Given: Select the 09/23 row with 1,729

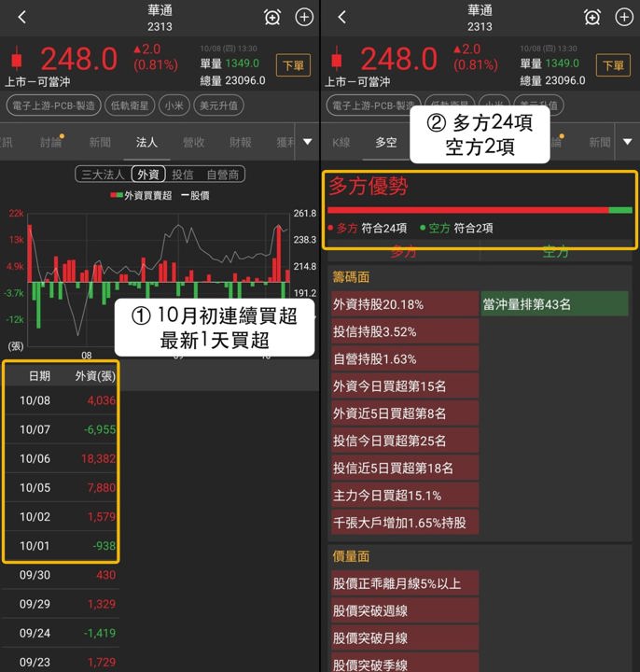Looking at the screenshot, I should [x=61, y=662].
